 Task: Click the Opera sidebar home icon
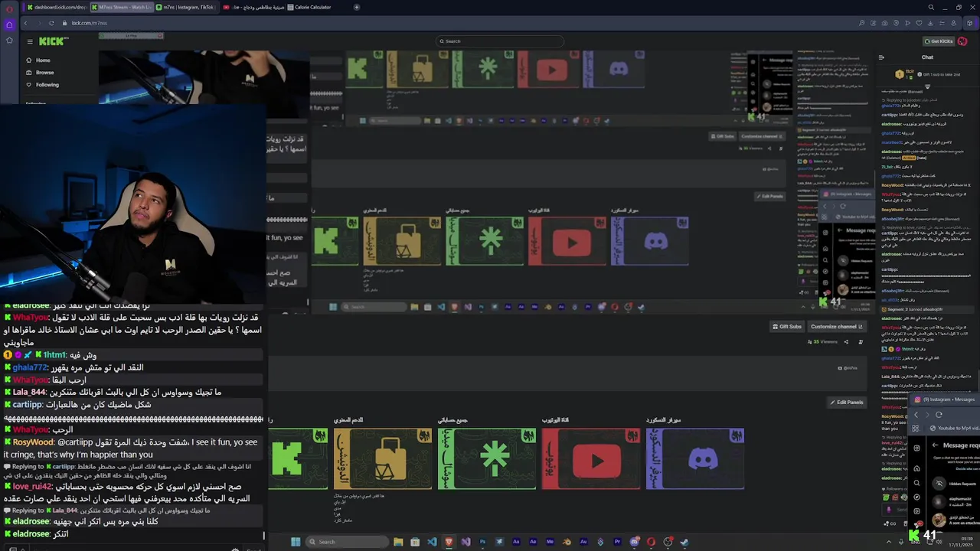coord(8,24)
